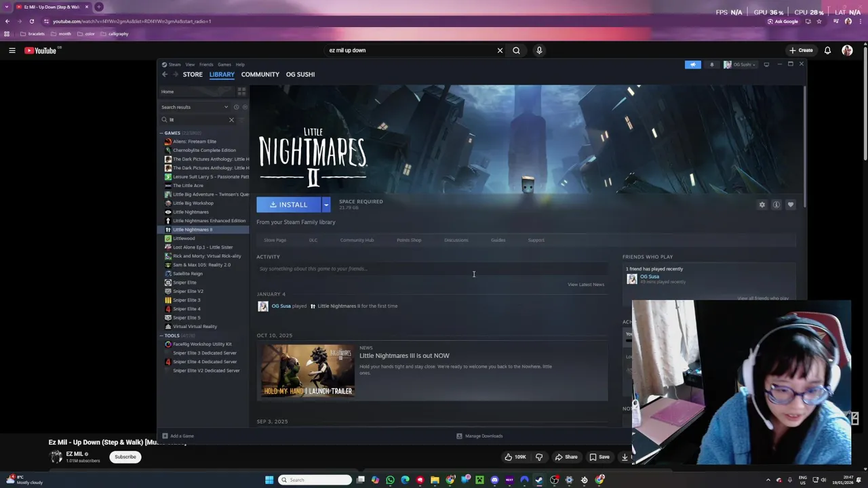868x488 pixels.
Task: Open WhatsApp from the taskbar
Action: pyautogui.click(x=390, y=480)
